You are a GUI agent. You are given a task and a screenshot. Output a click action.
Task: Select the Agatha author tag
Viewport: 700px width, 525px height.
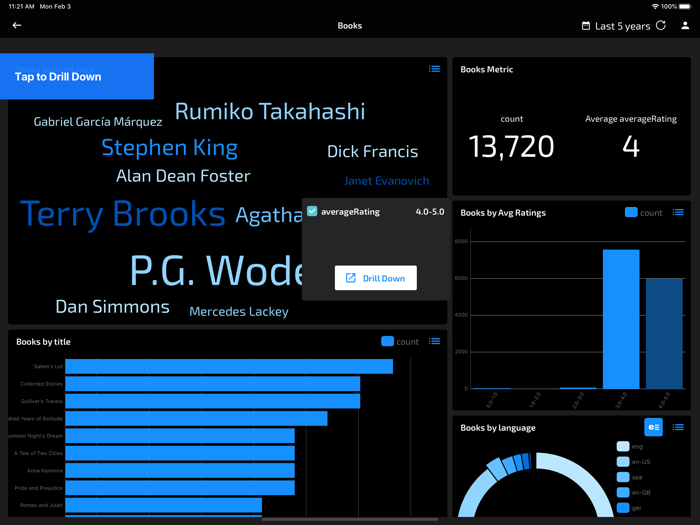point(269,216)
